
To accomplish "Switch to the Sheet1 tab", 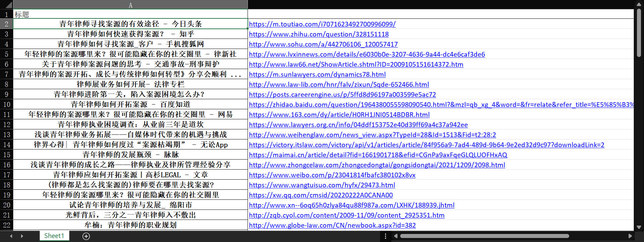I will click(54, 236).
